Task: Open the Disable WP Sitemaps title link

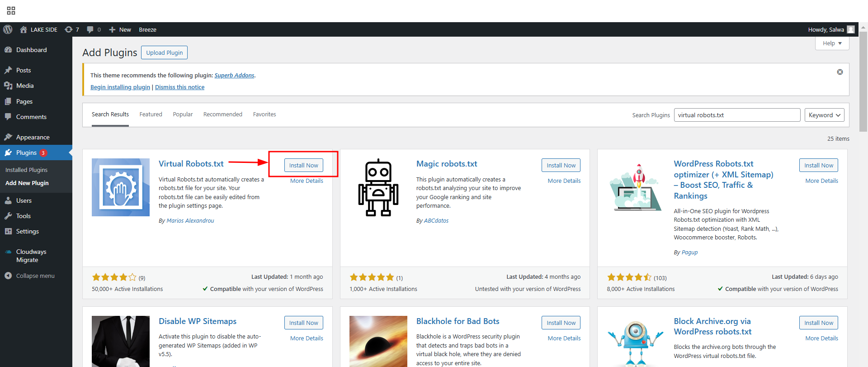Action: (198, 321)
